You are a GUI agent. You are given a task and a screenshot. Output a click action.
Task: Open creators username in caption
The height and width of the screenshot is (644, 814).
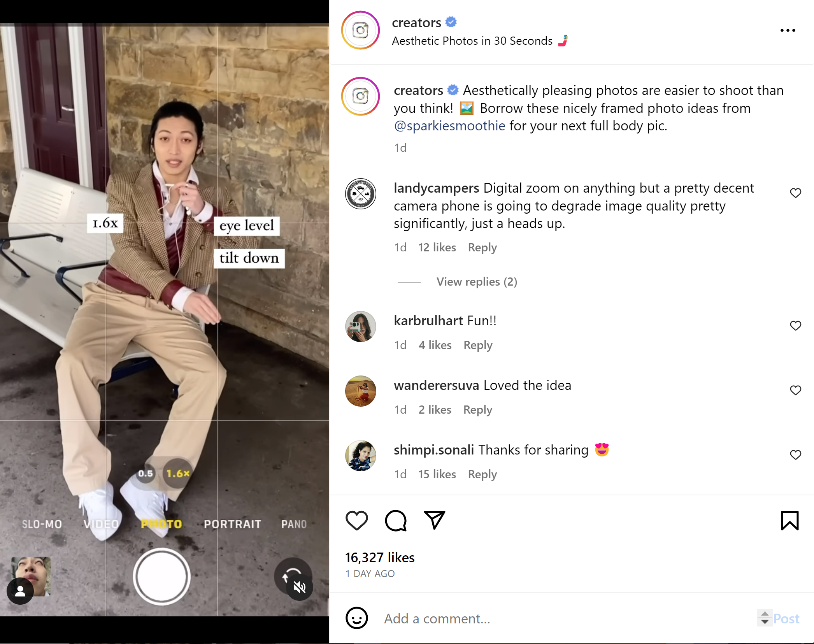[x=418, y=90]
